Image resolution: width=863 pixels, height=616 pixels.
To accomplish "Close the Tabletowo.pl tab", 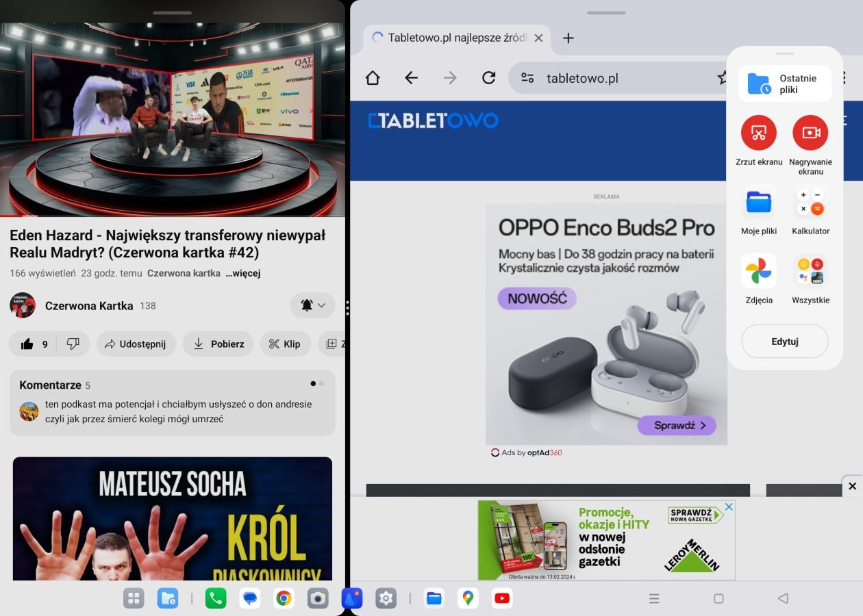I will 538,38.
